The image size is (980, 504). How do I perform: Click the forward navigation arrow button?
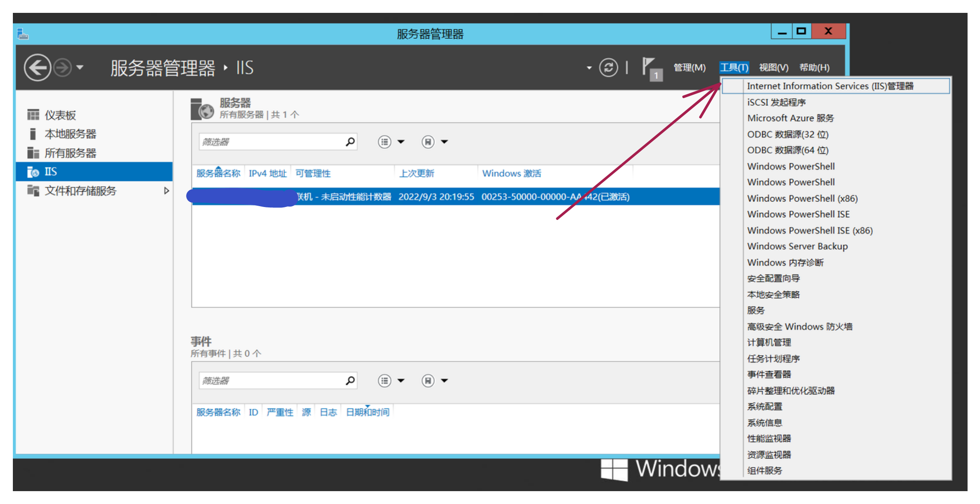tap(63, 67)
